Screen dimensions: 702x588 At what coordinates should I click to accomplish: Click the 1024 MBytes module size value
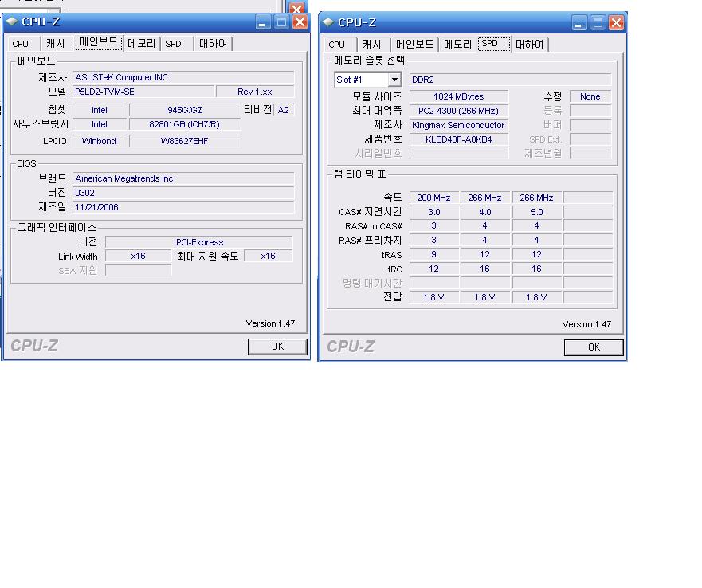459,96
